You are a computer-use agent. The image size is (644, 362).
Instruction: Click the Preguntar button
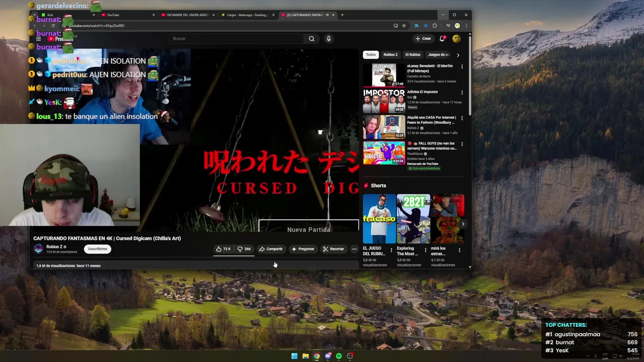[x=303, y=249]
